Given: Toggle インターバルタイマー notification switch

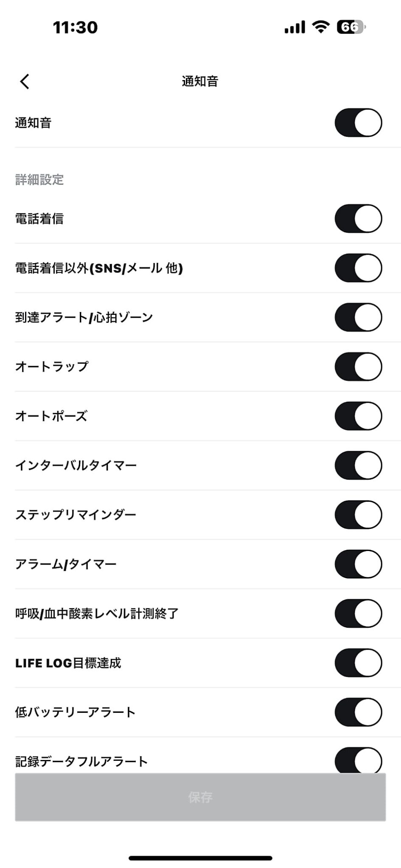Looking at the screenshot, I should (x=358, y=465).
